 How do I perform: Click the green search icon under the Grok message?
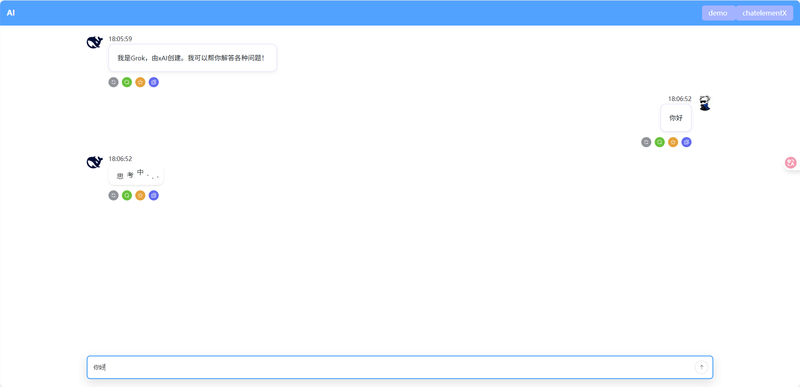127,82
